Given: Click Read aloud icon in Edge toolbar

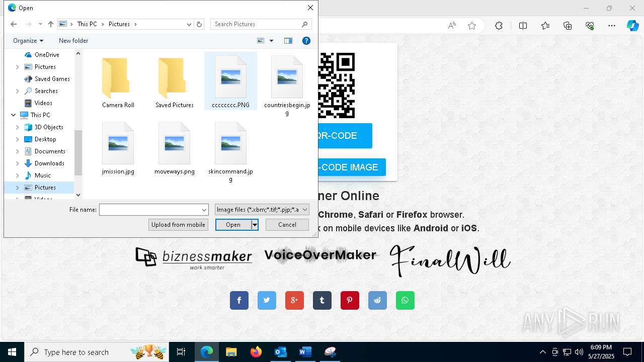Looking at the screenshot, I should click(x=452, y=26).
